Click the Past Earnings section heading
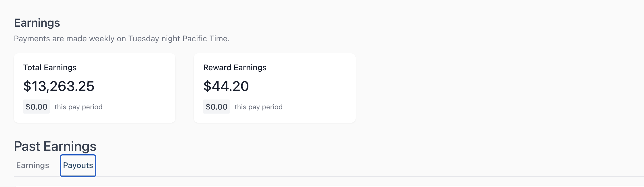 click(55, 146)
